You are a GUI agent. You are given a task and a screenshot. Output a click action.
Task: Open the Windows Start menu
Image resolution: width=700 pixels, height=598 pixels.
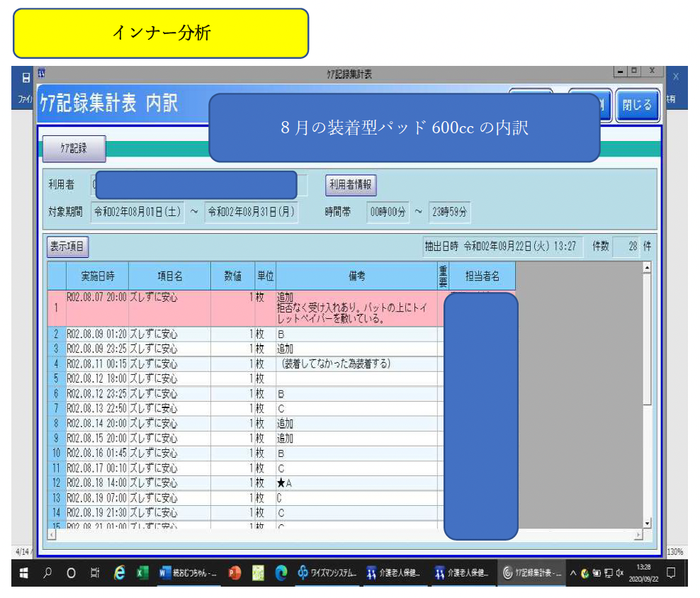click(x=25, y=573)
